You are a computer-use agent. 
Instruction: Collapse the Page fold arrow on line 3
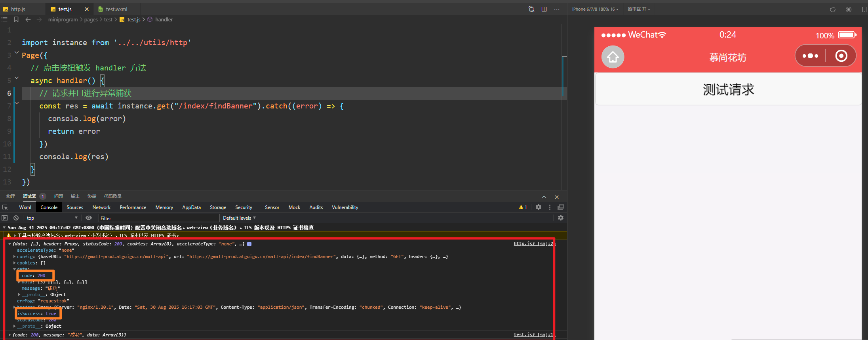(17, 52)
